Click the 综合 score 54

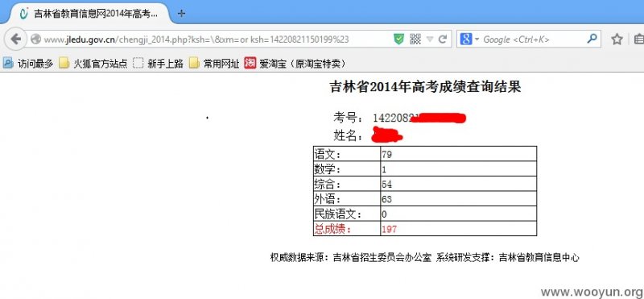386,185
